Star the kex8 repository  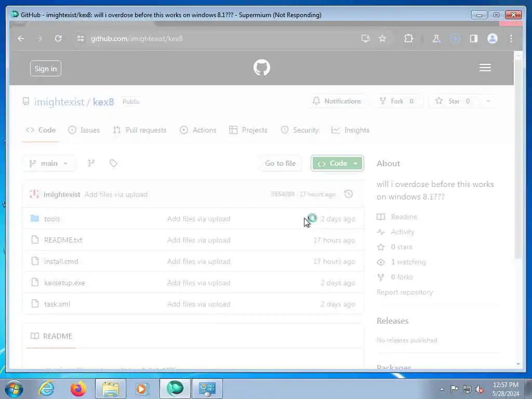click(x=454, y=101)
